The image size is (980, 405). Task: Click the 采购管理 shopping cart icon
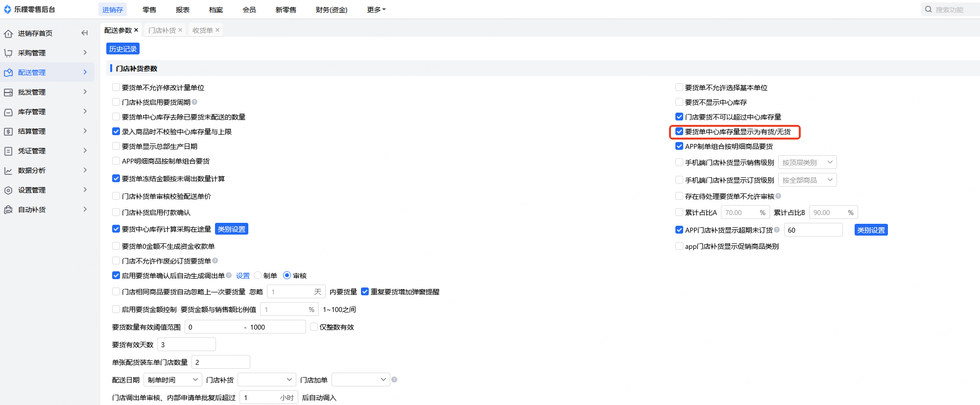click(8, 53)
